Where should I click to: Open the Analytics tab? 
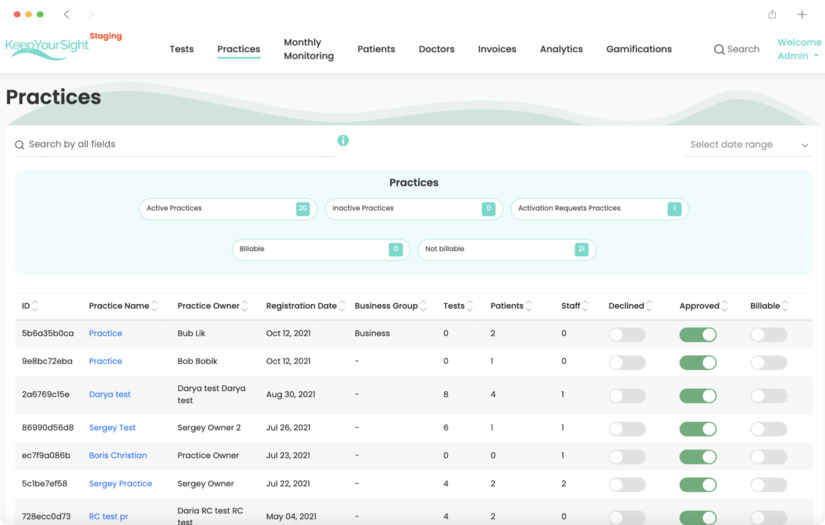(561, 49)
